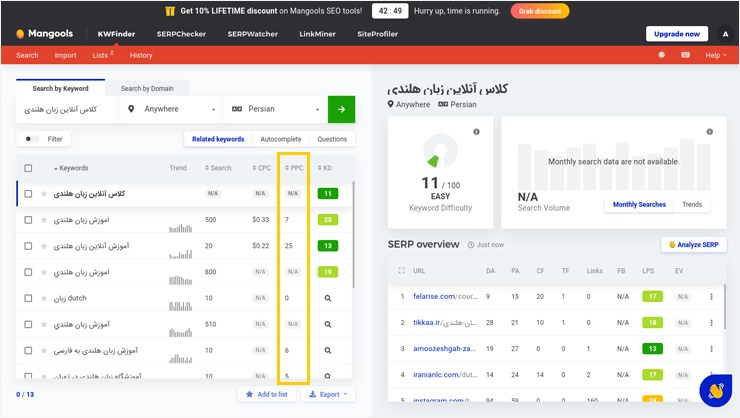
Task: Click Grab discount button
Action: (540, 11)
